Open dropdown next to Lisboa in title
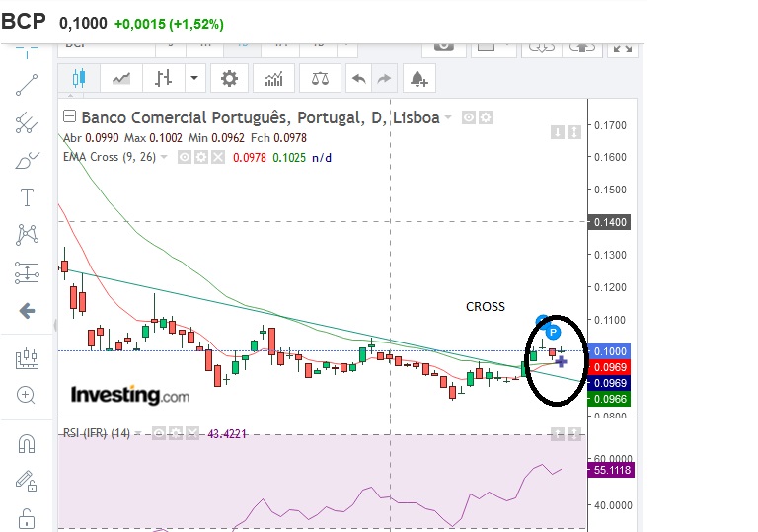Viewport: 758px width, 532px height. [448, 117]
